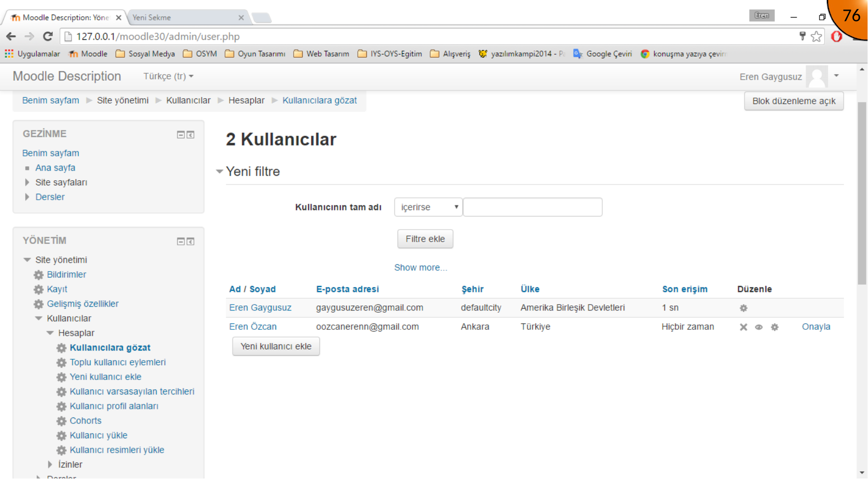This screenshot has width=868, height=488.
Task: Collapse Site yönetimi tree node
Action: pyautogui.click(x=27, y=260)
